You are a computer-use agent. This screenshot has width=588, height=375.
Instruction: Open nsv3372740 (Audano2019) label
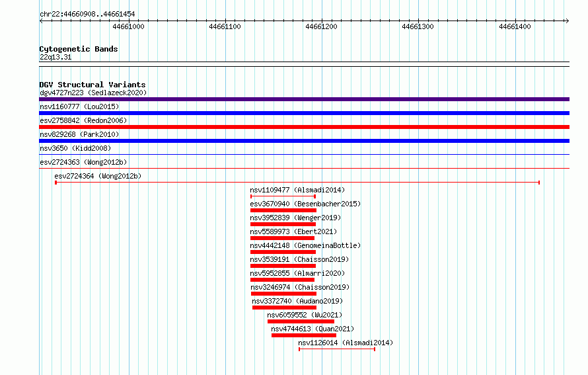click(x=297, y=301)
